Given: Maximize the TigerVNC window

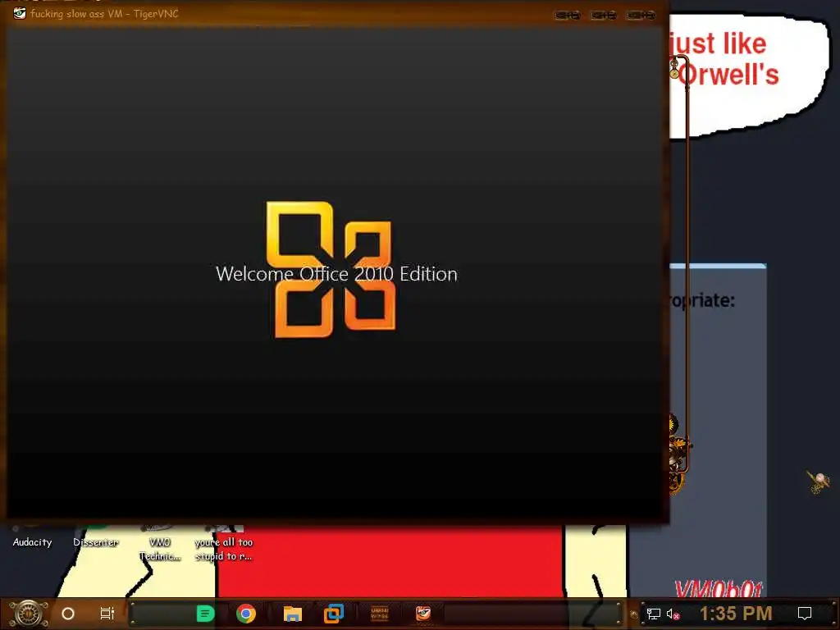Looking at the screenshot, I should (604, 15).
